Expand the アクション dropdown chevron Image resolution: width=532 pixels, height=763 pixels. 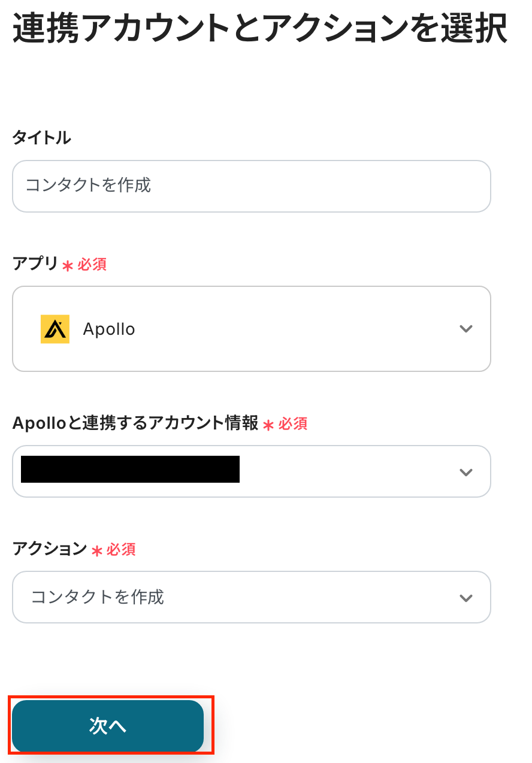coord(465,598)
